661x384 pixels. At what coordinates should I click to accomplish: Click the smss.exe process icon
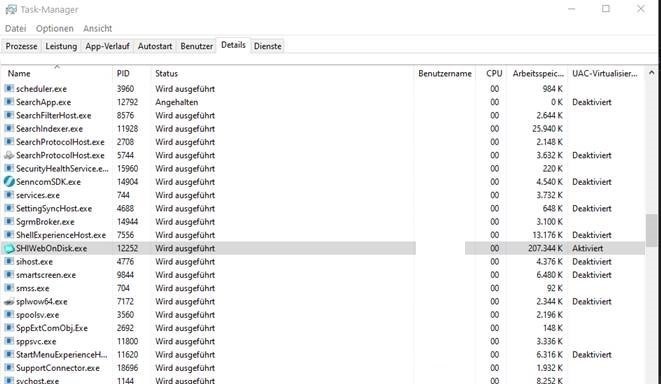[x=9, y=288]
